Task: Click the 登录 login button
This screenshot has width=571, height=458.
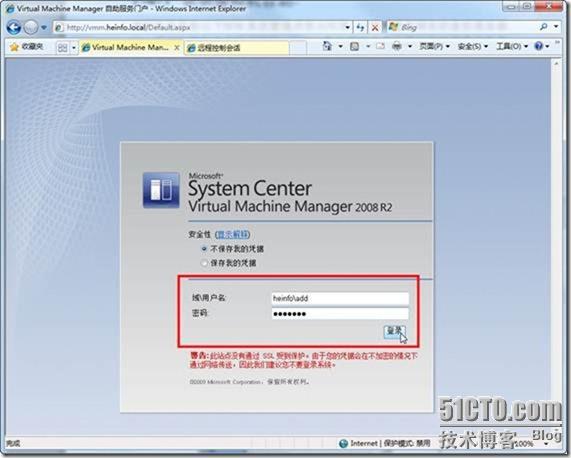Action: tap(394, 331)
